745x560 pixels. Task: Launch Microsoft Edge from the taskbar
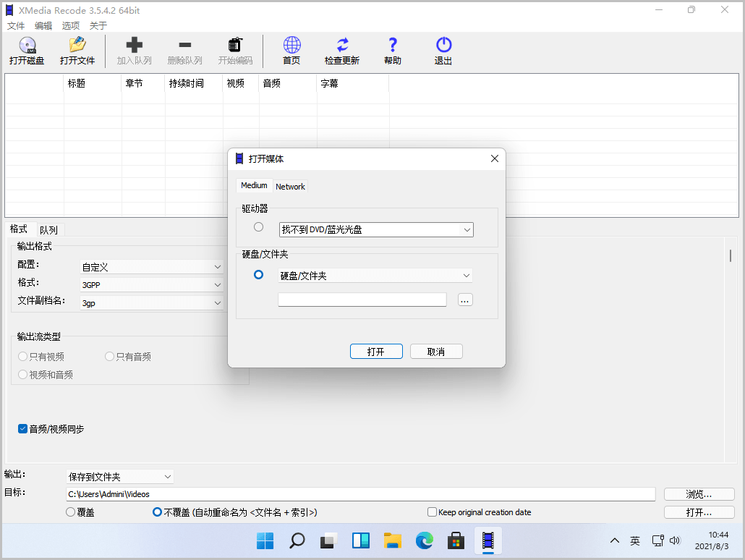(425, 541)
